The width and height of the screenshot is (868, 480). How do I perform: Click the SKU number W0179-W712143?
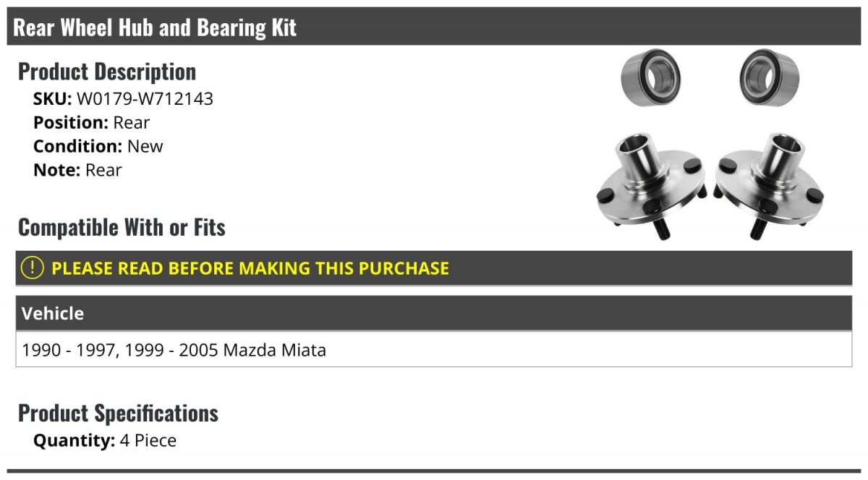(145, 99)
